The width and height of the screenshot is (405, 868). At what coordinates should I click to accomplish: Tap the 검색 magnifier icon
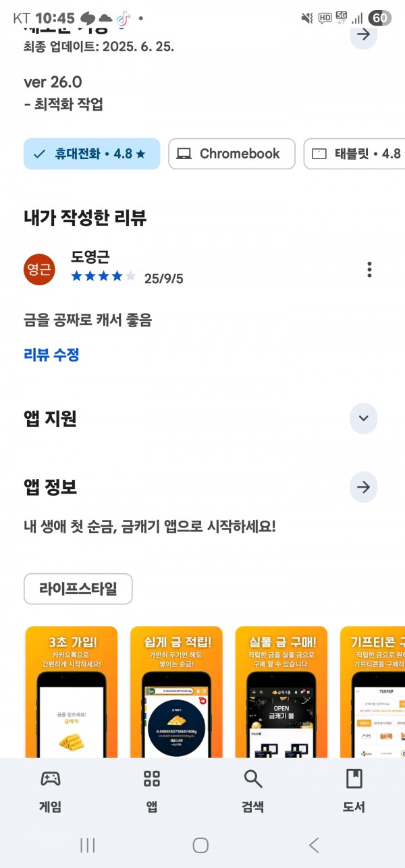tap(253, 780)
